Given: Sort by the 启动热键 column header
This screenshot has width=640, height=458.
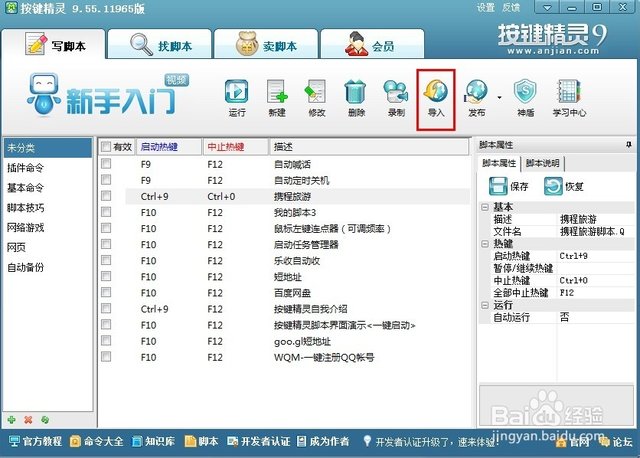Looking at the screenshot, I should [169, 147].
